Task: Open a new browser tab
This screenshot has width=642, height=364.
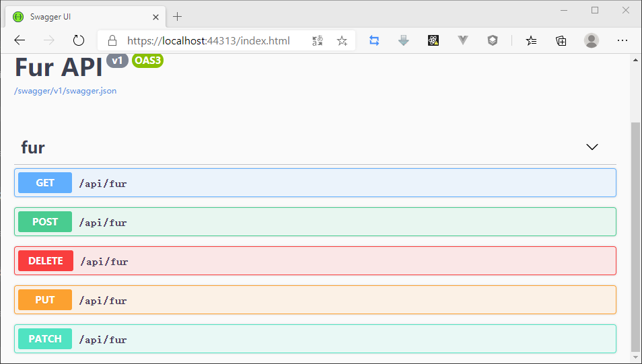Action: point(178,17)
